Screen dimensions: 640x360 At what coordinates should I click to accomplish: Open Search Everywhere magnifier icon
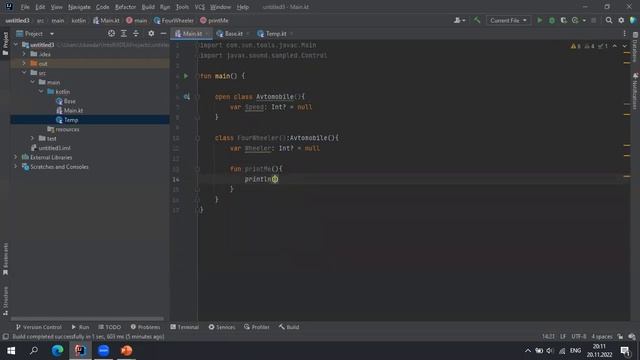[609, 20]
